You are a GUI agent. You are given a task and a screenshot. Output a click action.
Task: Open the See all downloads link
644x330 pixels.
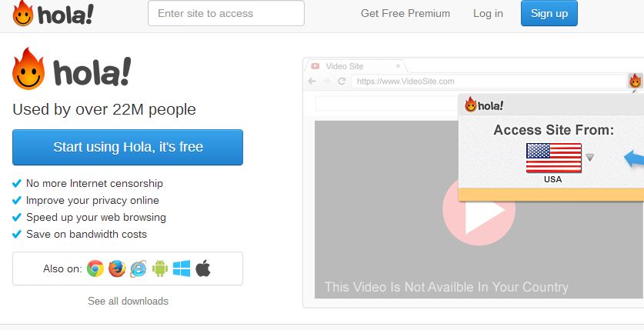point(128,301)
